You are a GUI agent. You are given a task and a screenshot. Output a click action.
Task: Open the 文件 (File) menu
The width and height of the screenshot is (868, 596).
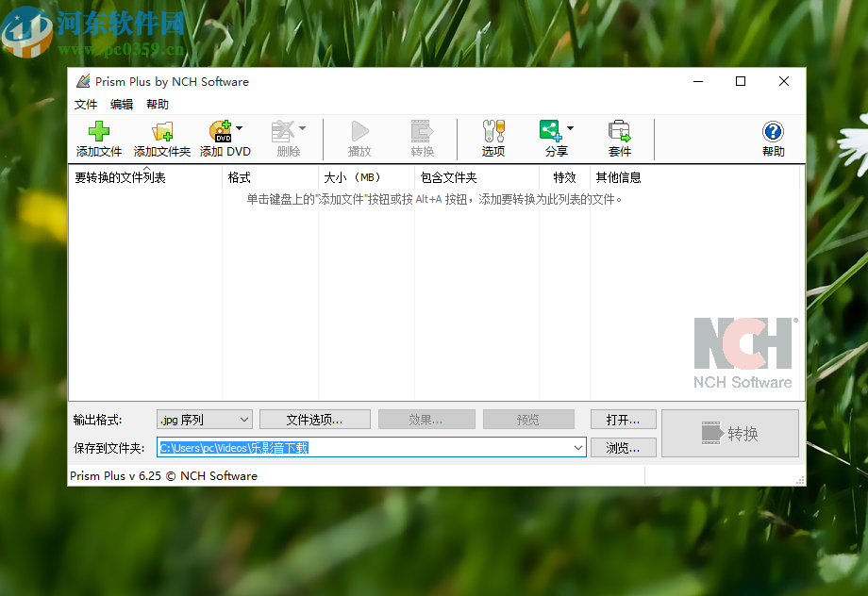tap(85, 104)
